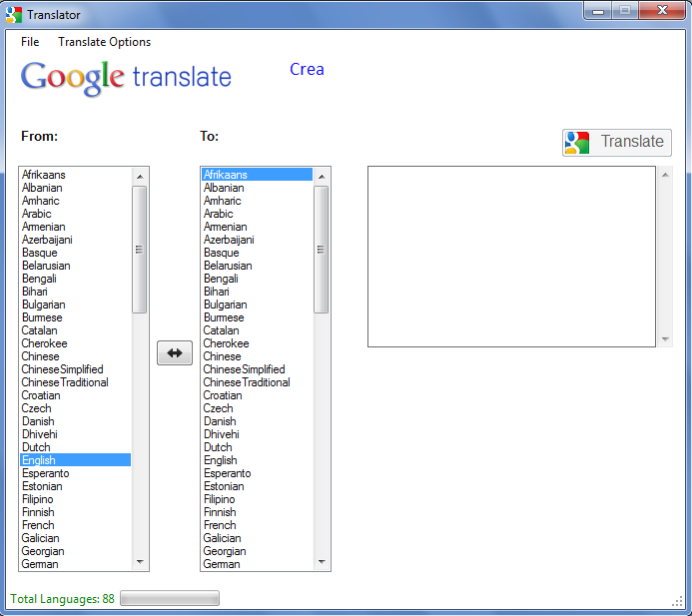Click the Translate button

pyautogui.click(x=617, y=142)
